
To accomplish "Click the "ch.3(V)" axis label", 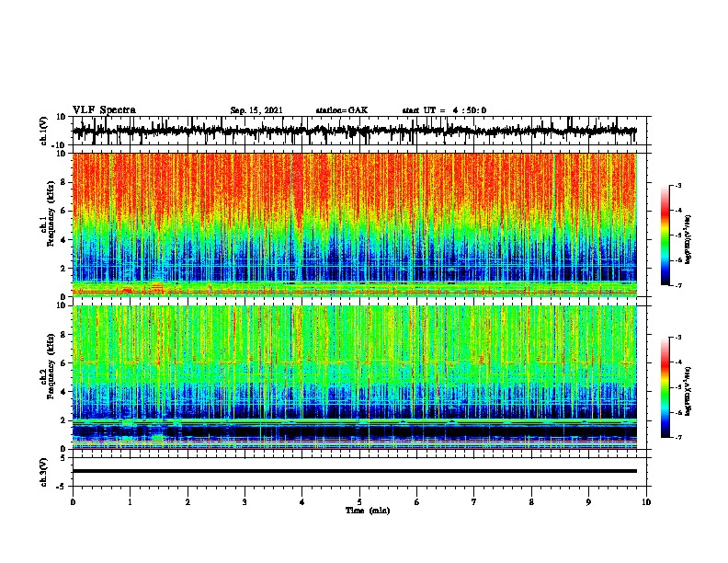I will (44, 472).
